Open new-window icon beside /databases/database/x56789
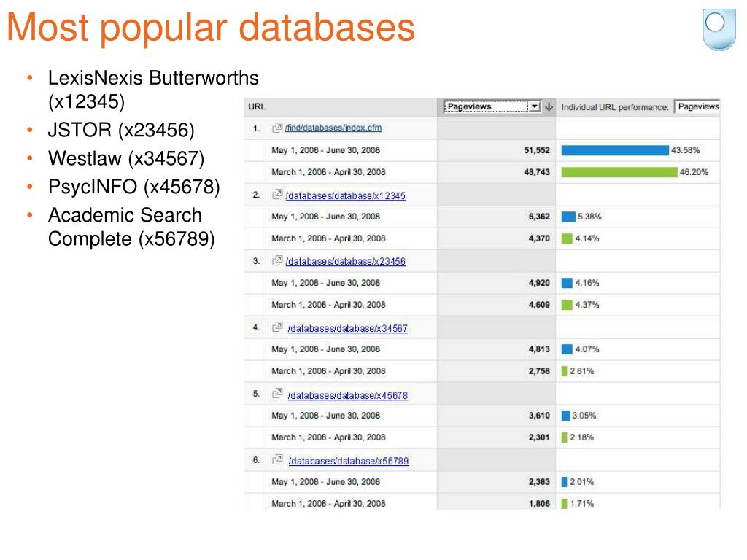The image size is (747, 560). pos(276,460)
